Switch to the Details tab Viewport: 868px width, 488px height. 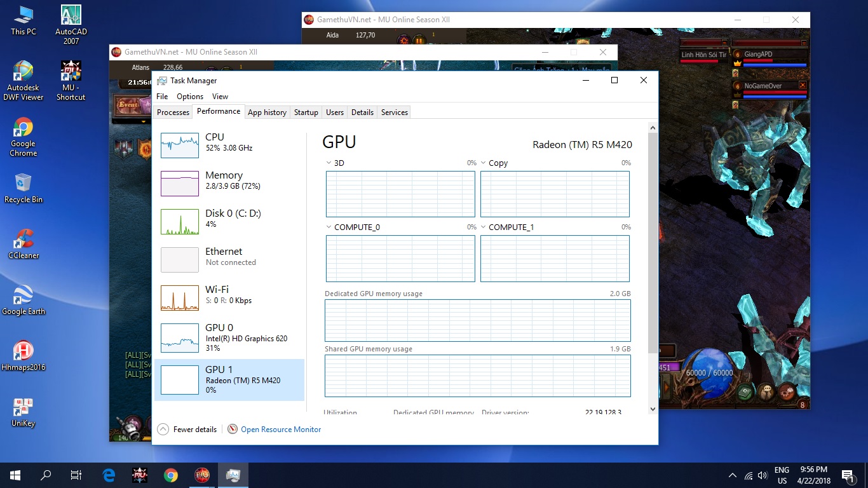(362, 112)
